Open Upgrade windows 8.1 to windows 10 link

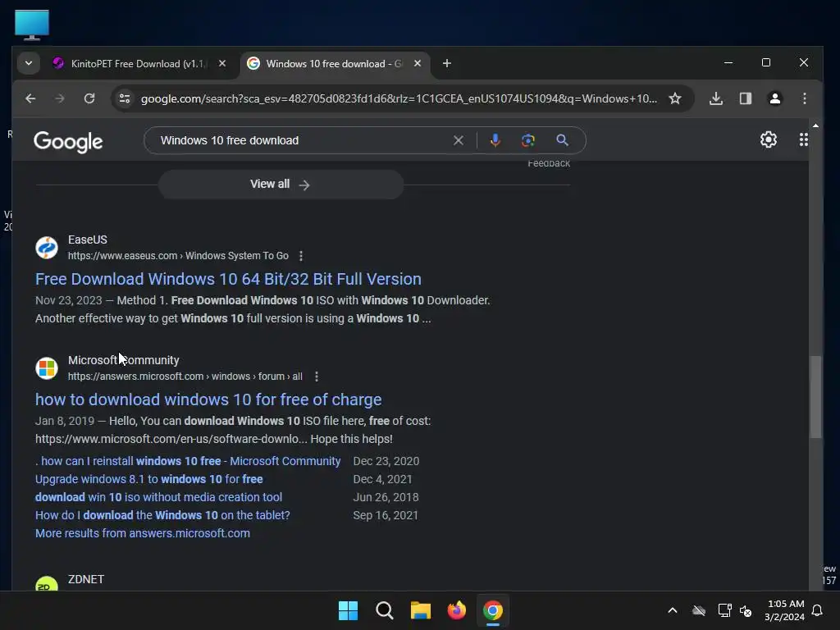[x=149, y=479]
